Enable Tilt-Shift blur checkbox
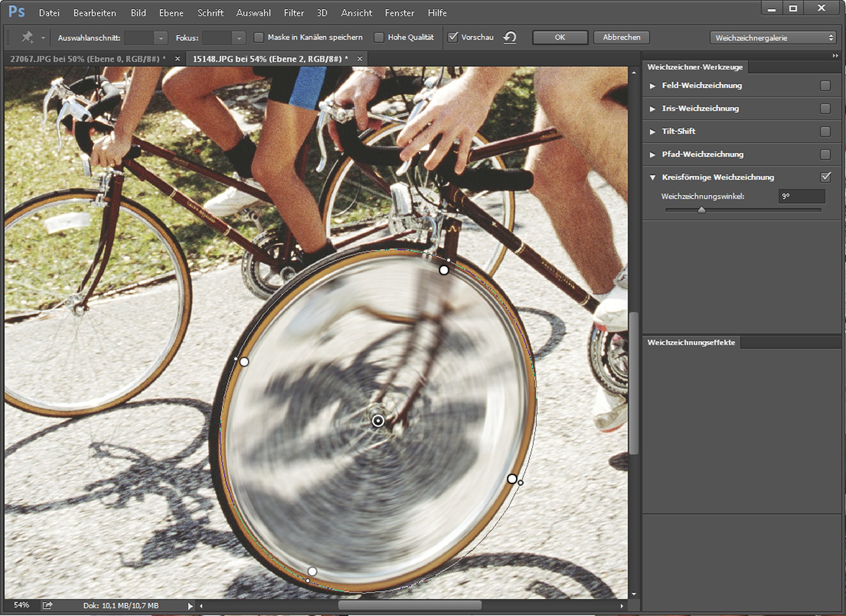 (825, 131)
